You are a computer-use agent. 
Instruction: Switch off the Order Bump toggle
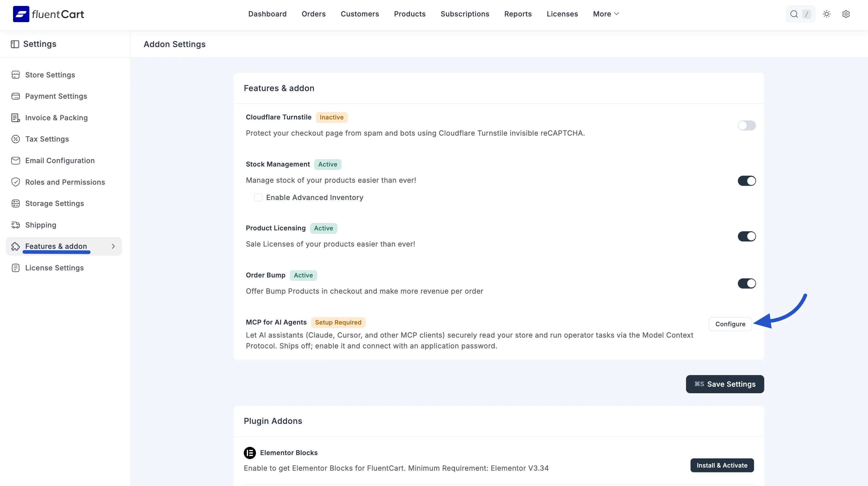[x=747, y=283]
